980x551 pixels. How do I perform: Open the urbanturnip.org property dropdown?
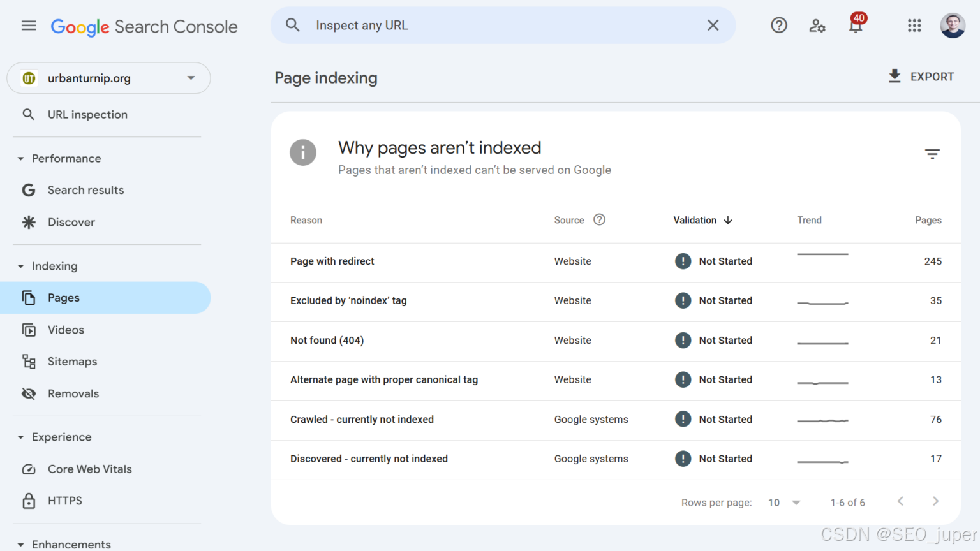[x=108, y=78]
